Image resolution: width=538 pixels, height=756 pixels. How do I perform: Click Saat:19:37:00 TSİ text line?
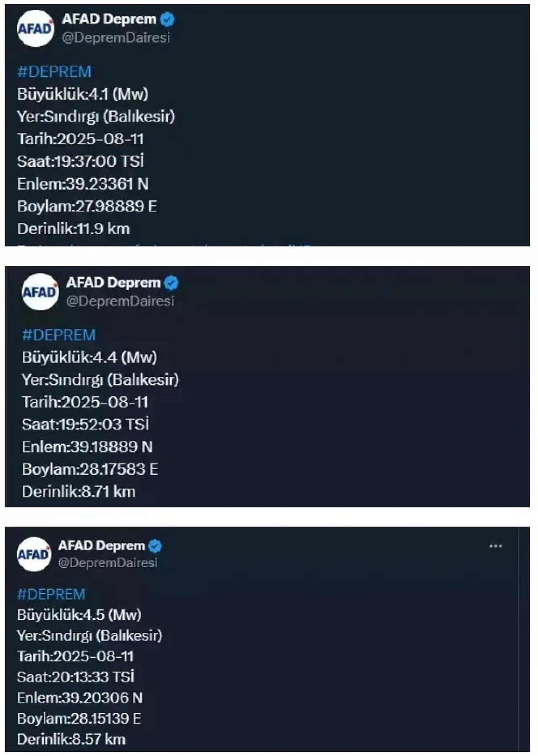81,161
